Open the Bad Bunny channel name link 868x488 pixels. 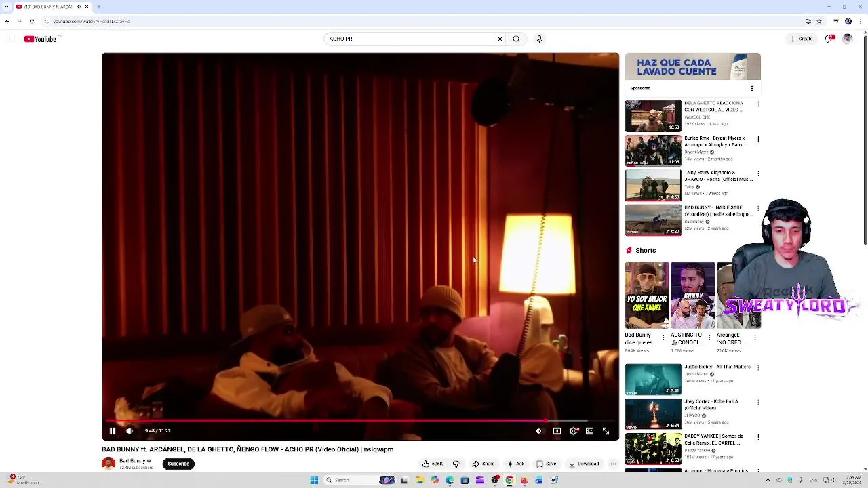click(x=132, y=461)
